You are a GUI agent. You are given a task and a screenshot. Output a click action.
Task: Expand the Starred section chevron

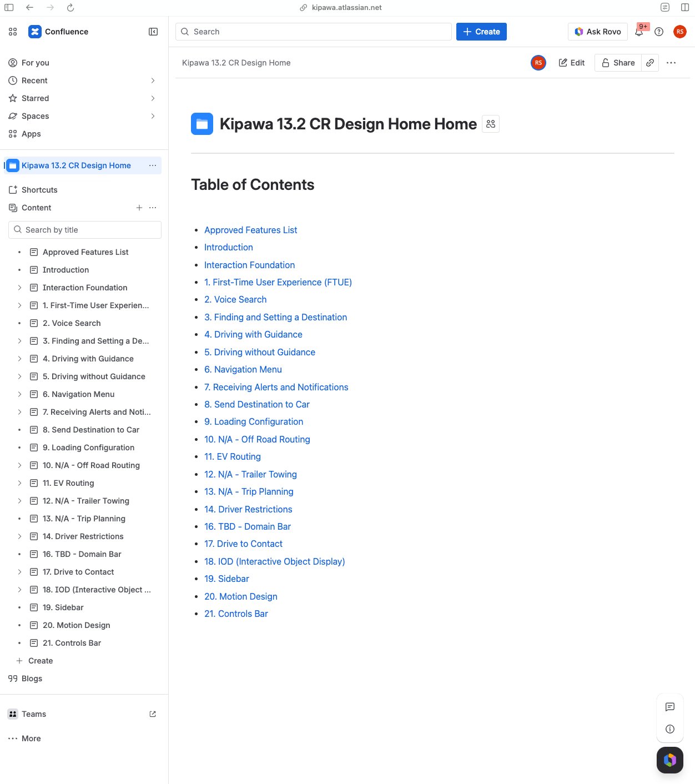(153, 98)
